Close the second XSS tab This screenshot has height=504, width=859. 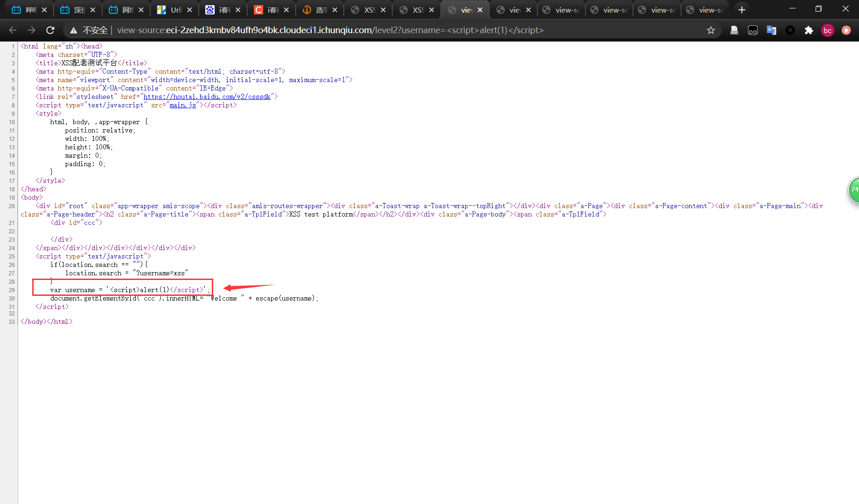click(x=432, y=10)
